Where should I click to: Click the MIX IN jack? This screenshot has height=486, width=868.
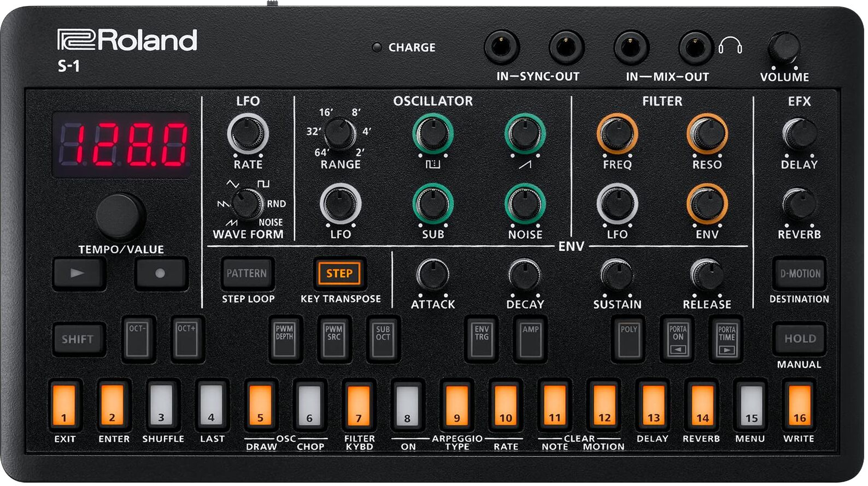click(631, 48)
